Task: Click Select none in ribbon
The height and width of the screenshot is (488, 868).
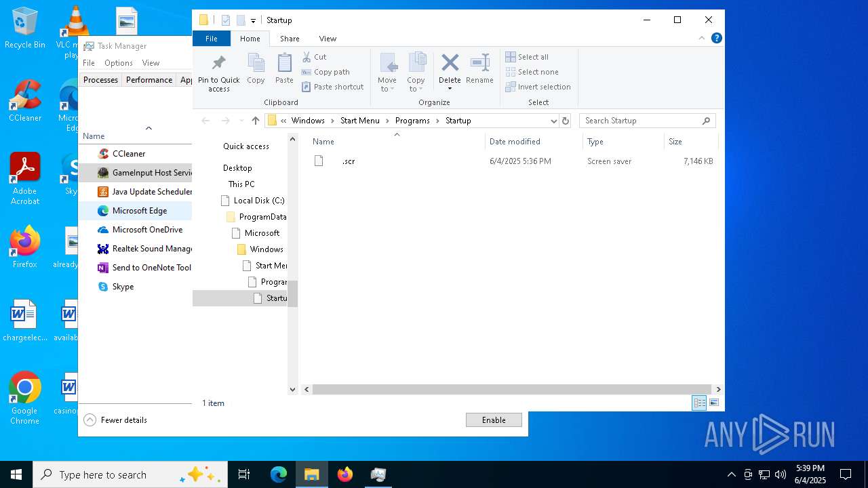Action: pyautogui.click(x=532, y=72)
